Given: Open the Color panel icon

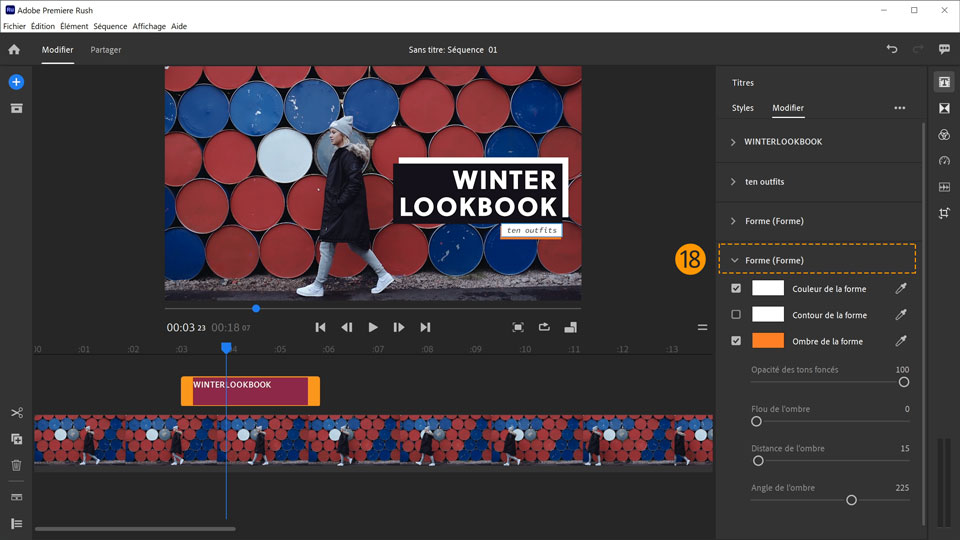Looking at the screenshot, I should click(x=944, y=135).
